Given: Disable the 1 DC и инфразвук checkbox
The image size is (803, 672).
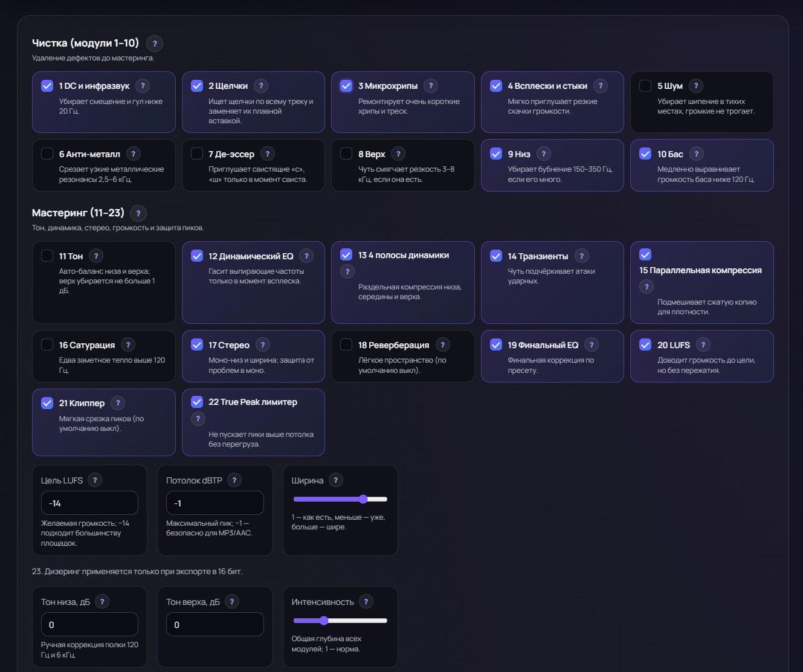Looking at the screenshot, I should point(47,86).
